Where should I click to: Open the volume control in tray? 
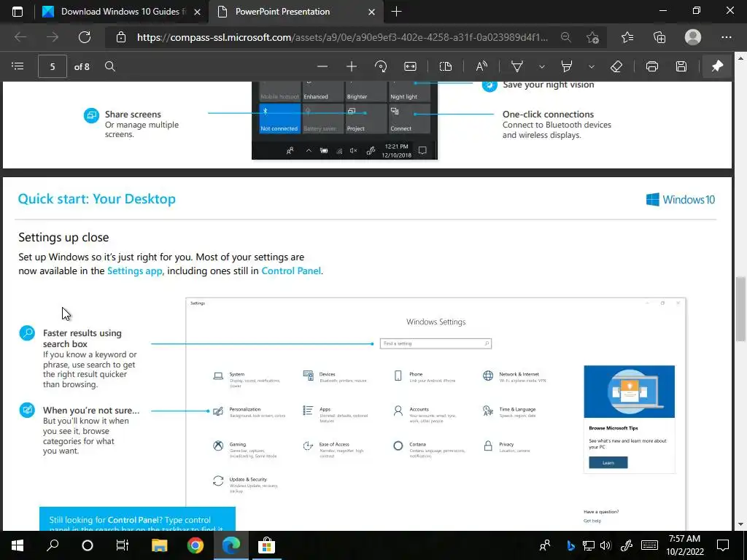pos(605,545)
